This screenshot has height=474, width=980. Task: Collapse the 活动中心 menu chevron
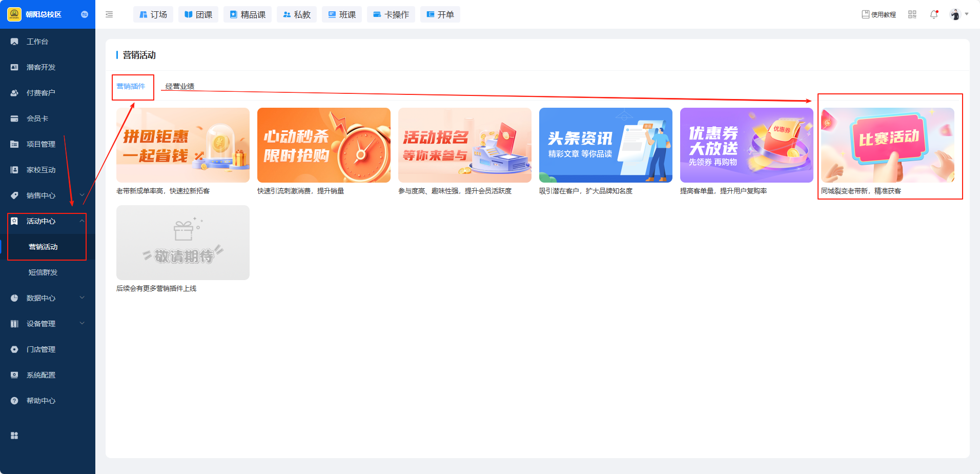tap(82, 221)
